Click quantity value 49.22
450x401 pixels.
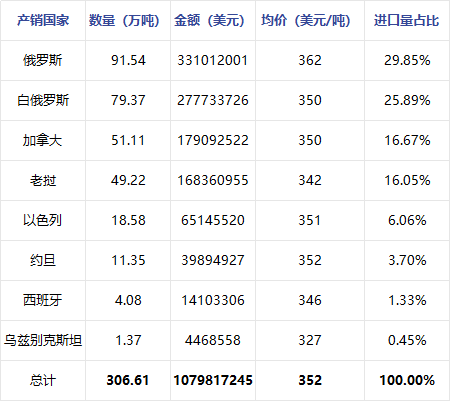click(128, 180)
